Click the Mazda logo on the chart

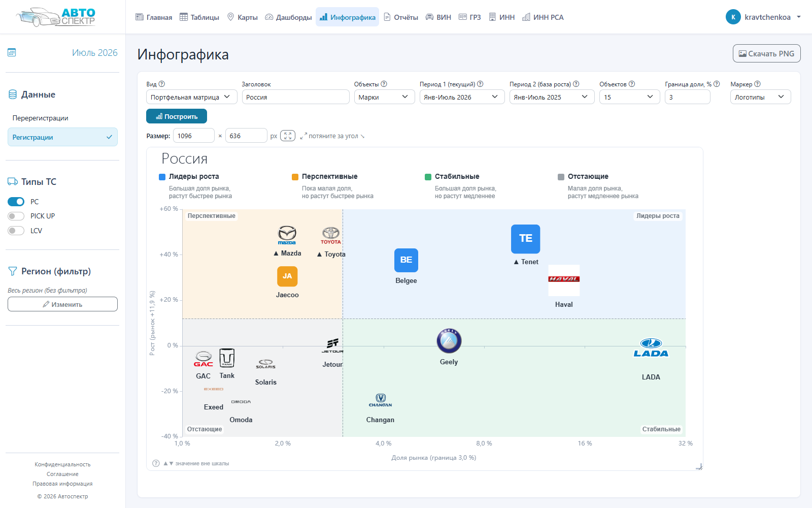[x=287, y=235]
